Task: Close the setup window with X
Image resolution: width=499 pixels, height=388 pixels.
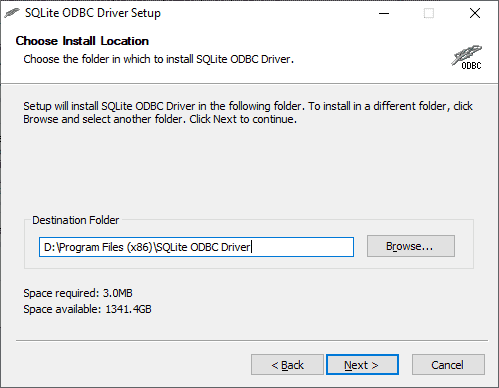Action: 475,13
